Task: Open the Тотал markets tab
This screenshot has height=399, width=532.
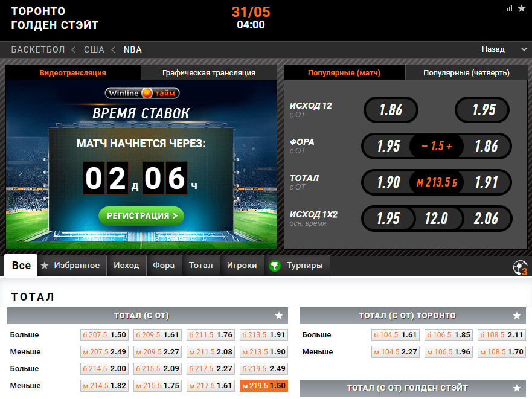Action: [201, 266]
